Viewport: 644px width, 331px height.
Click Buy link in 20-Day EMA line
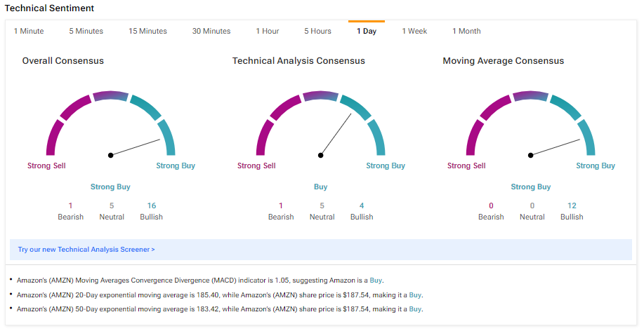[x=415, y=295]
